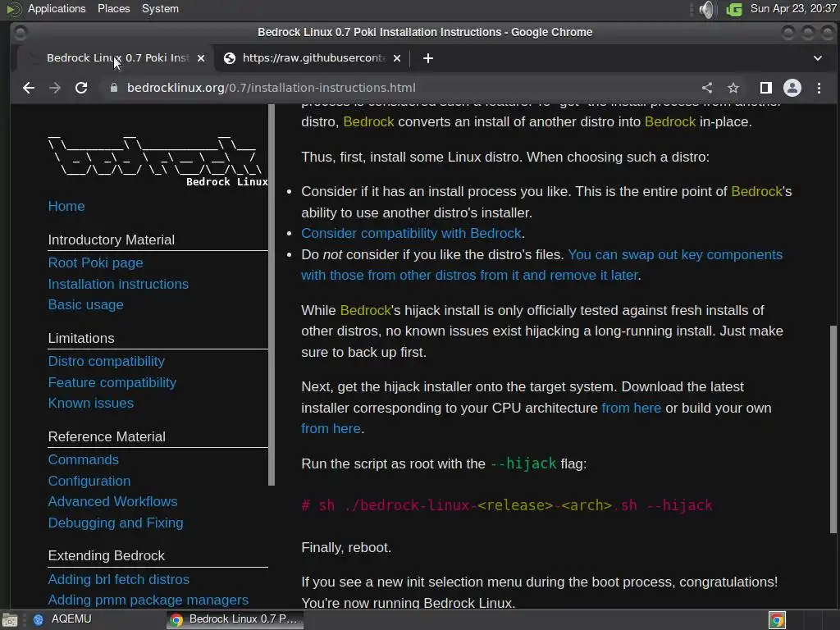Open the Commands reference link

[84, 460]
